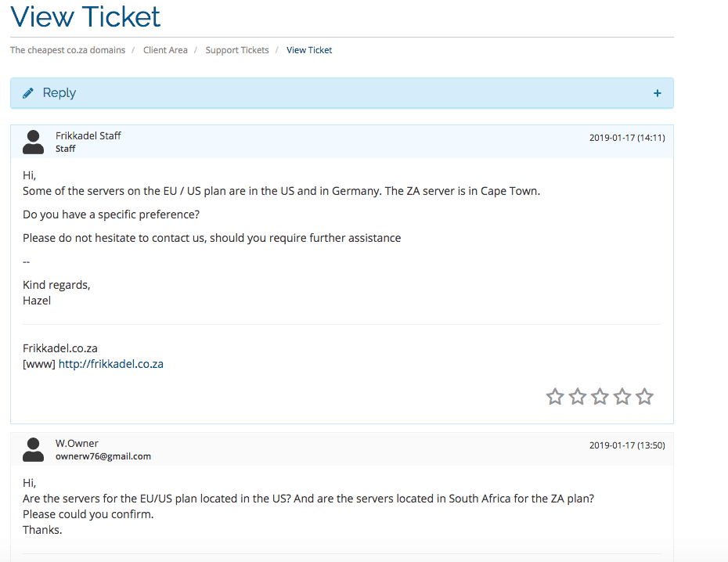Rate the staff reply three stars

[x=600, y=397]
